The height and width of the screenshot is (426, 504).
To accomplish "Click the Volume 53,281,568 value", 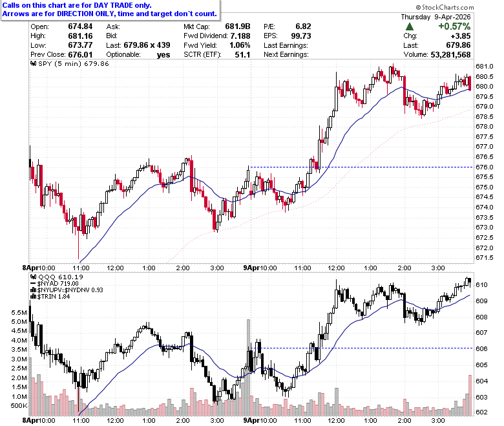I will (x=450, y=55).
